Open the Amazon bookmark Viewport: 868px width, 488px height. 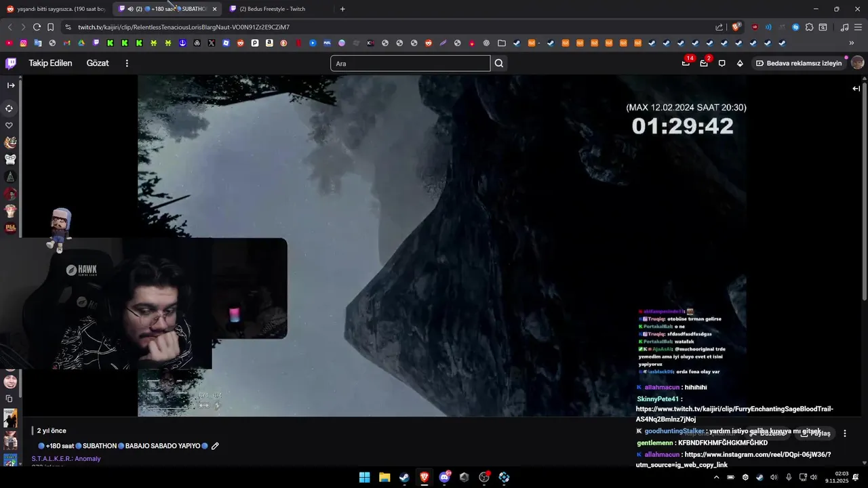(269, 43)
